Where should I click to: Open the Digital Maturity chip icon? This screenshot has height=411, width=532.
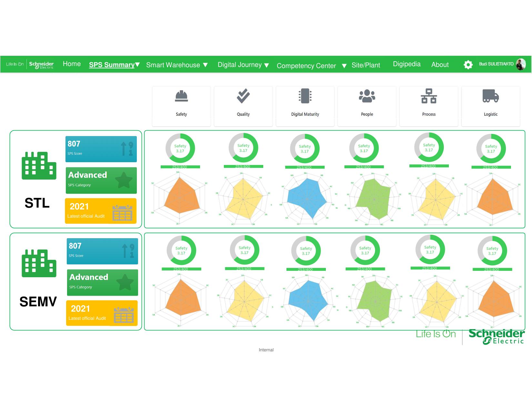305,96
